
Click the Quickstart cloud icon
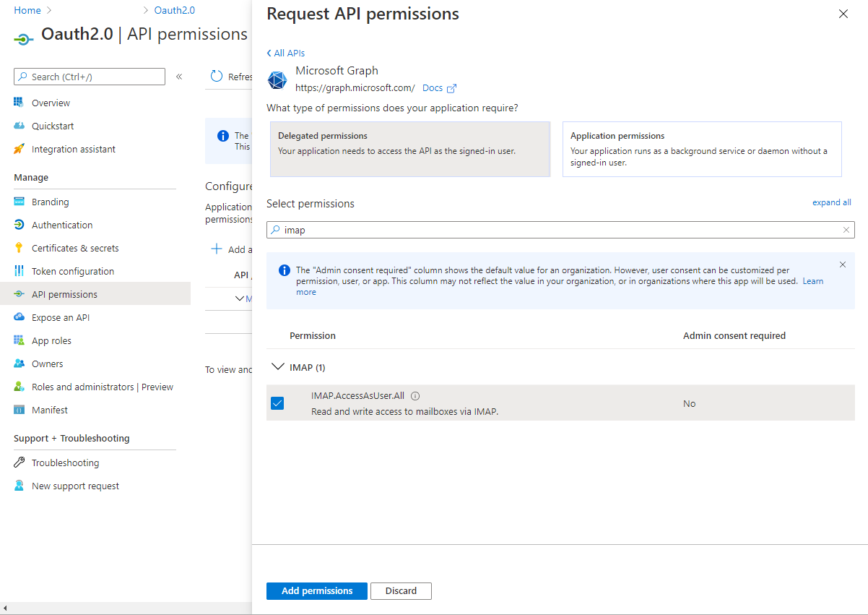pyautogui.click(x=19, y=126)
